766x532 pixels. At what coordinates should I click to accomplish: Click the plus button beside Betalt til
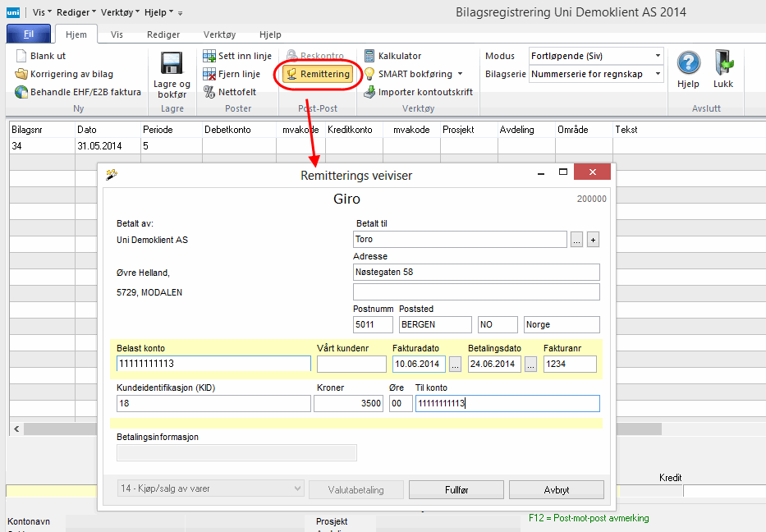pos(594,240)
